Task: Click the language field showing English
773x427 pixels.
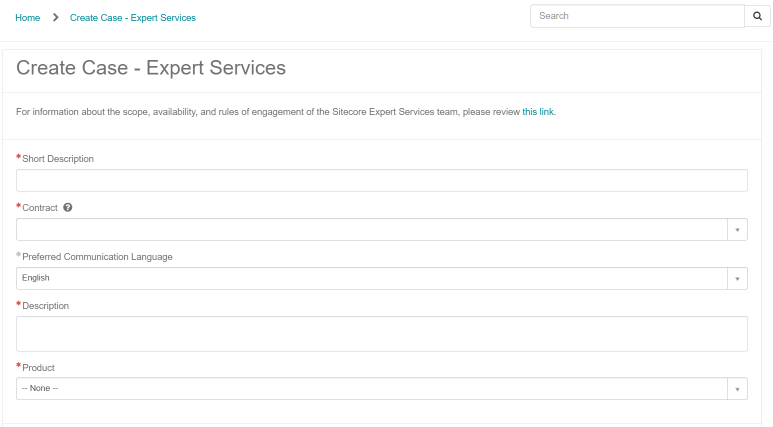Action: pyautogui.click(x=372, y=279)
